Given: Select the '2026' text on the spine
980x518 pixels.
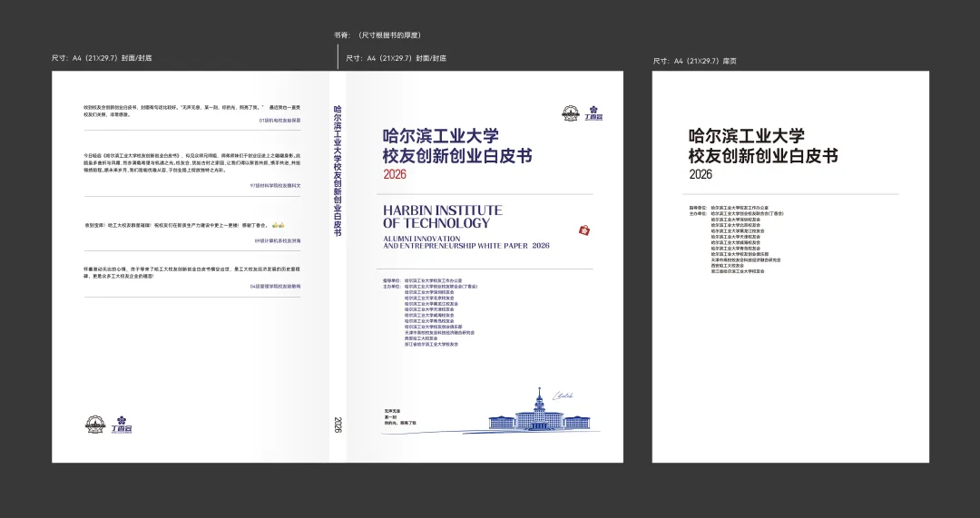Looking at the screenshot, I should click(x=338, y=425).
